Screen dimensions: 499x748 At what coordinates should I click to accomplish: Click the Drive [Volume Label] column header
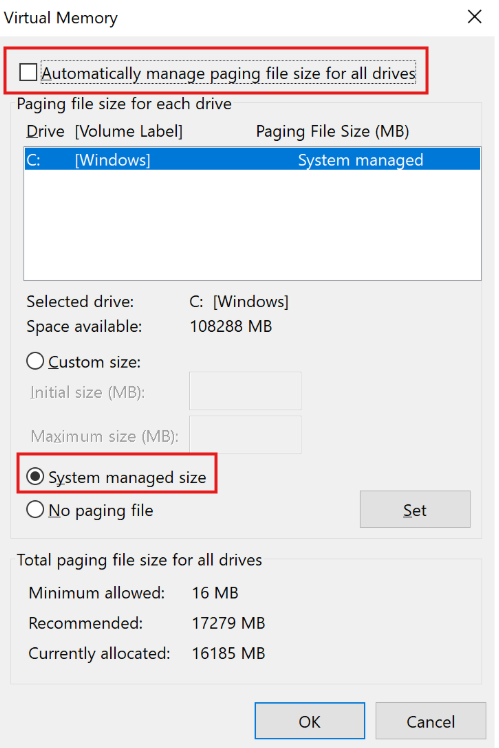coord(104,131)
